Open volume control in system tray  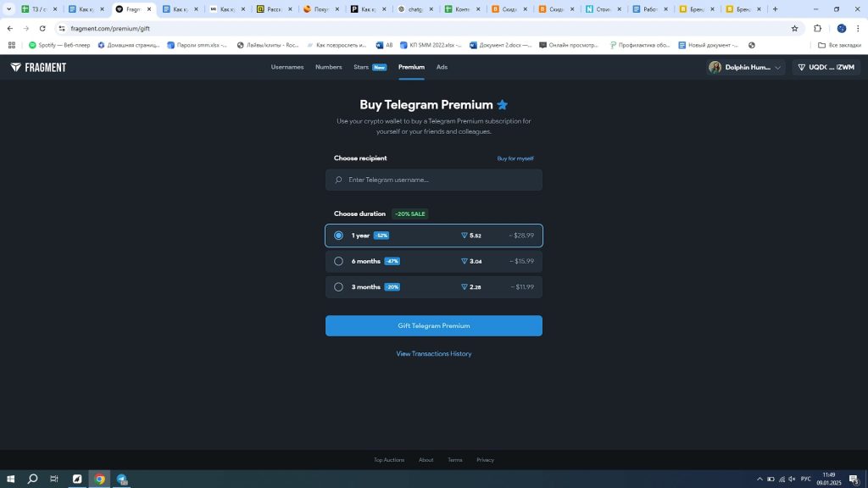(793, 480)
